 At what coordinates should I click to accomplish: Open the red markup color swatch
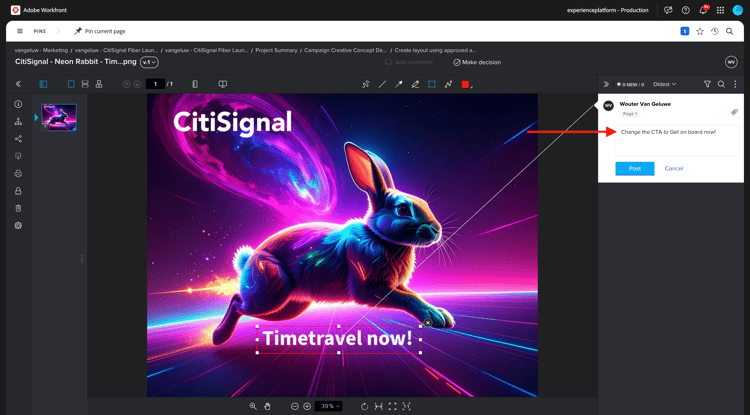[466, 85]
